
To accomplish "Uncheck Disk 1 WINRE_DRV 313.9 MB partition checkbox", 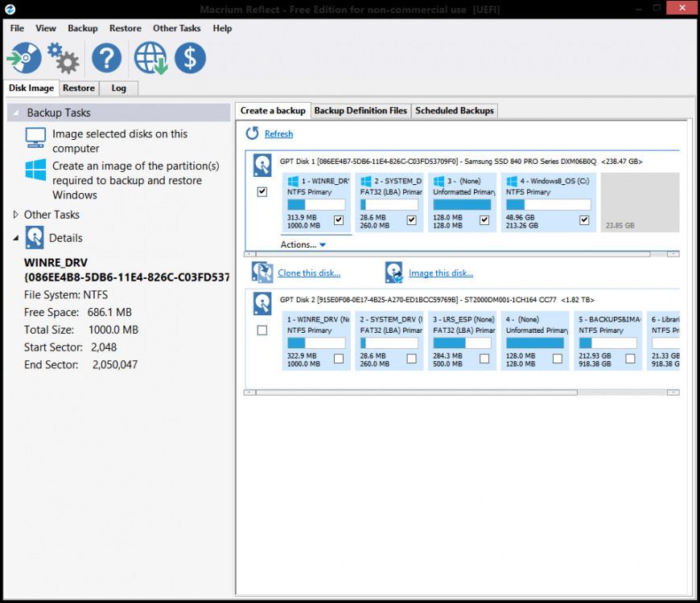I will tap(339, 219).
